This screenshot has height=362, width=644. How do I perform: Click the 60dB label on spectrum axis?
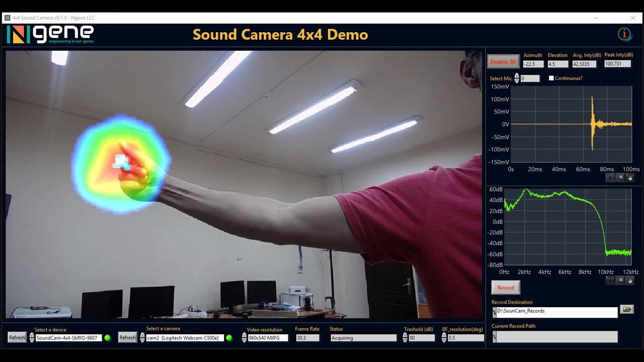(496, 190)
